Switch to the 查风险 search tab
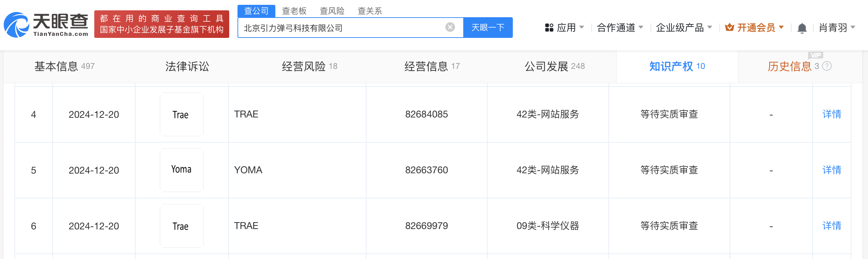This screenshot has height=259, width=868. (332, 11)
